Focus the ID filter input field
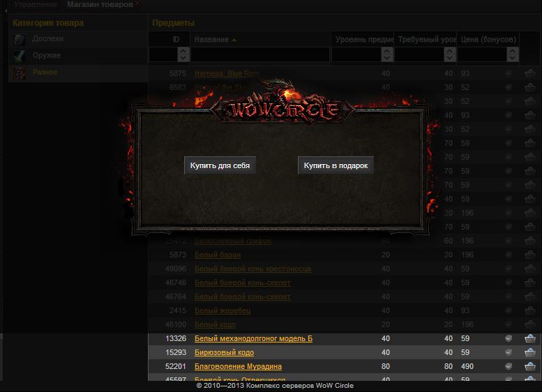Image resolution: width=542 pixels, height=392 pixels. 163,54
